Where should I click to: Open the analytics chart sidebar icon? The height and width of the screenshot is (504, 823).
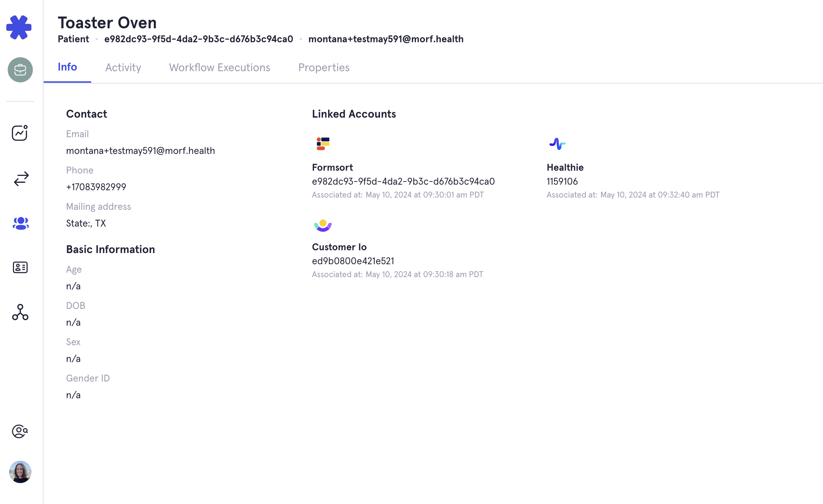pyautogui.click(x=20, y=133)
